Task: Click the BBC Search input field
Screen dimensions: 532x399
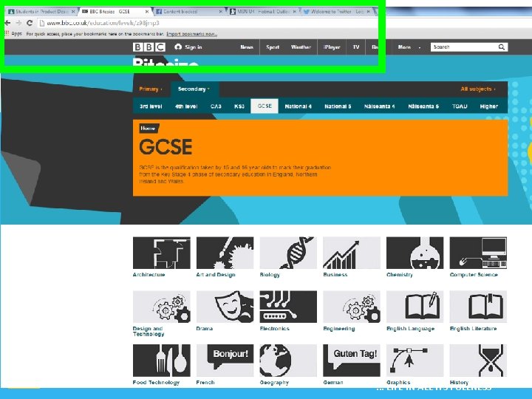Action: pos(463,47)
